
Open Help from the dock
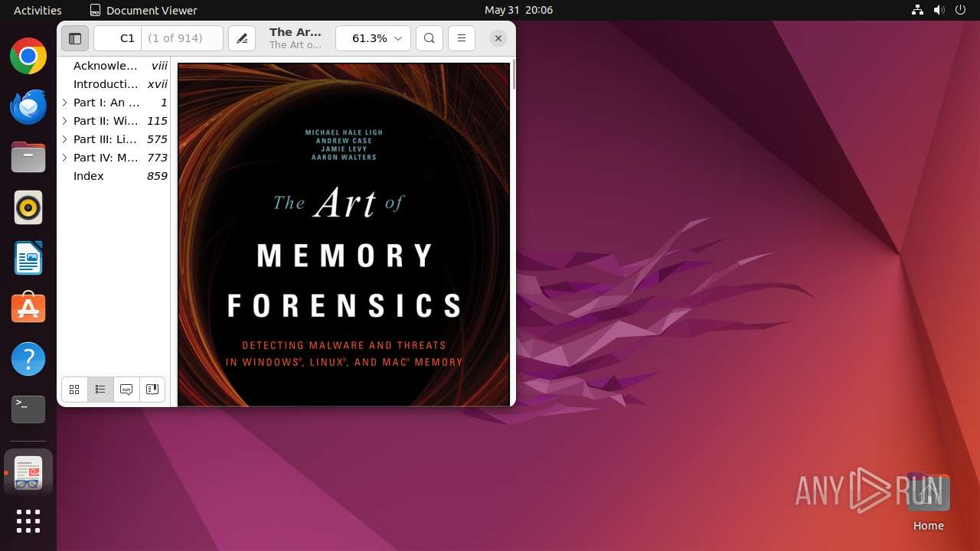[x=28, y=359]
